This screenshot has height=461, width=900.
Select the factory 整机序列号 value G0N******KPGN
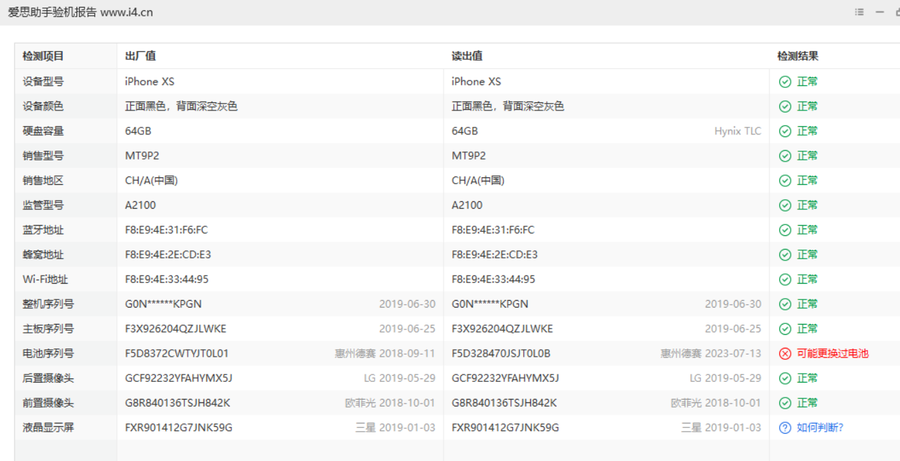click(163, 304)
